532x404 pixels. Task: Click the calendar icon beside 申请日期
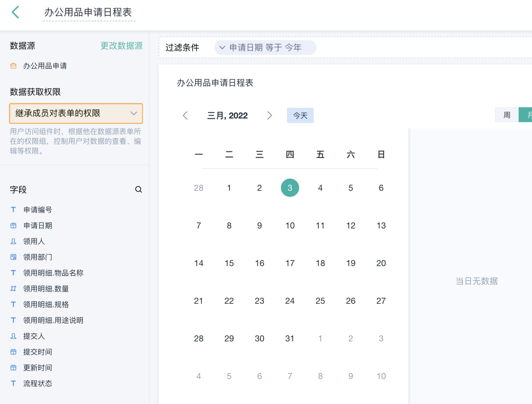pos(13,226)
